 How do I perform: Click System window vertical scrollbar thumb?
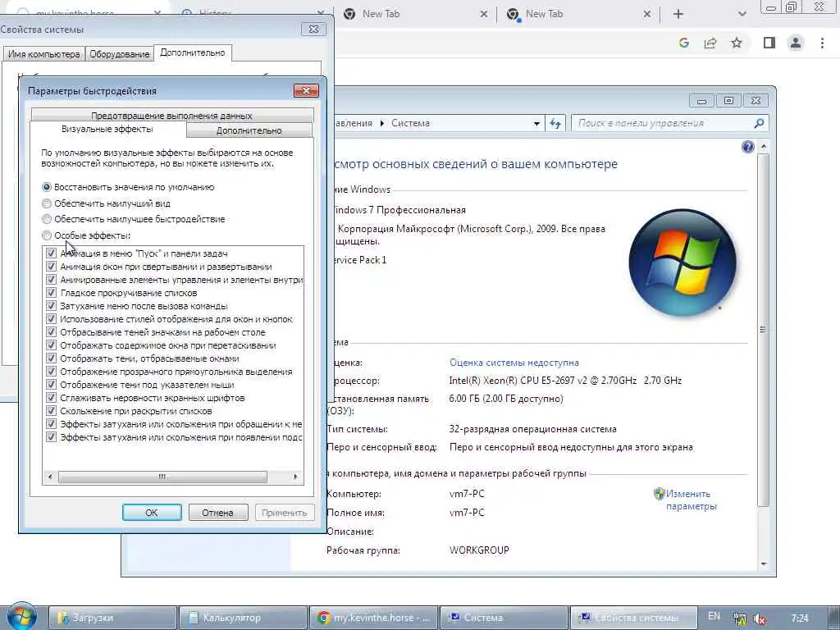pyautogui.click(x=764, y=330)
